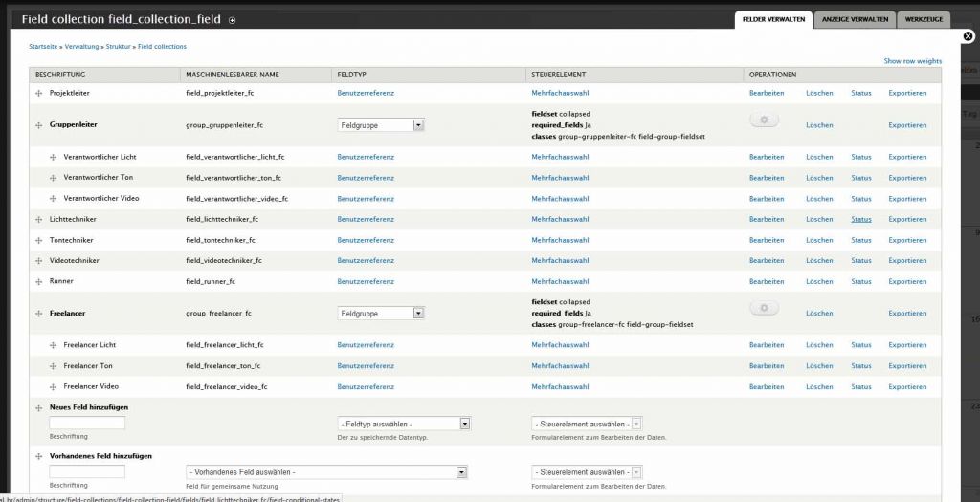This screenshot has height=502, width=980.
Task: Click the 'Show row weights' link
Action: point(912,61)
